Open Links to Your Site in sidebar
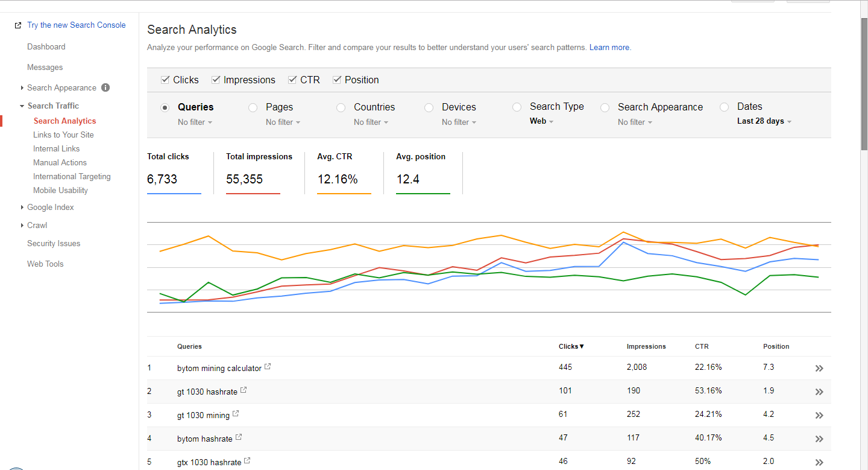This screenshot has width=868, height=470. tap(63, 135)
